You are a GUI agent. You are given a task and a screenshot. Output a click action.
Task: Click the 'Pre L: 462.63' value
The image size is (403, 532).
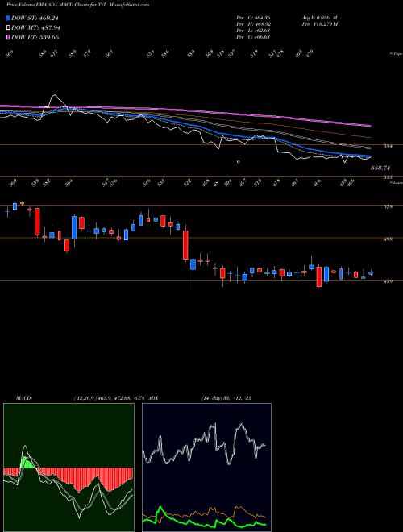(x=253, y=31)
